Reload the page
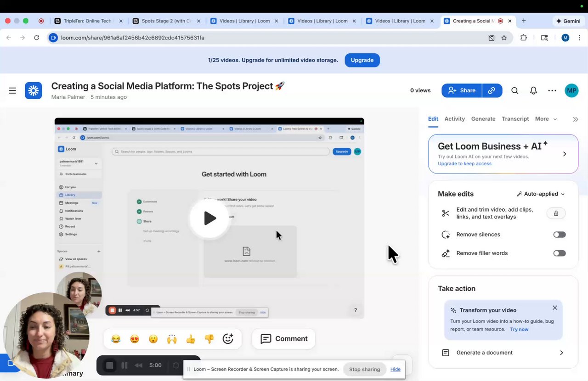 pyautogui.click(x=36, y=38)
